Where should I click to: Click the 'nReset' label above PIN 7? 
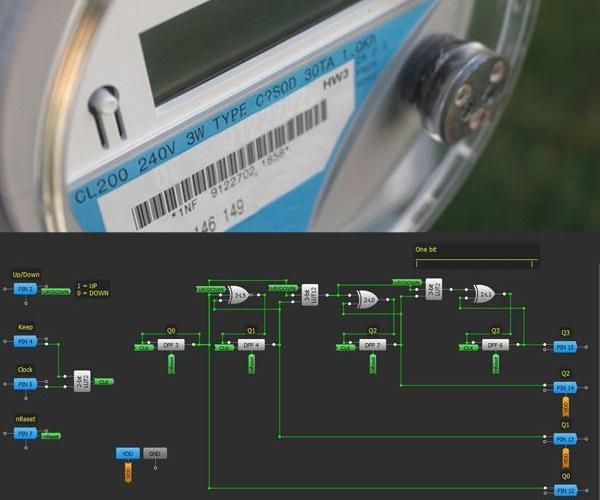tap(25, 419)
